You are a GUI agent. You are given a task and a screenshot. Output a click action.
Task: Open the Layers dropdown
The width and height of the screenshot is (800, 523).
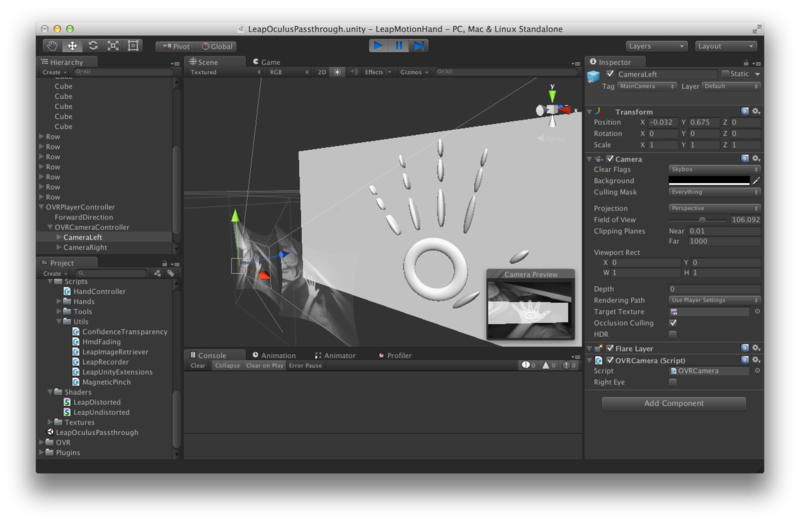tap(657, 46)
